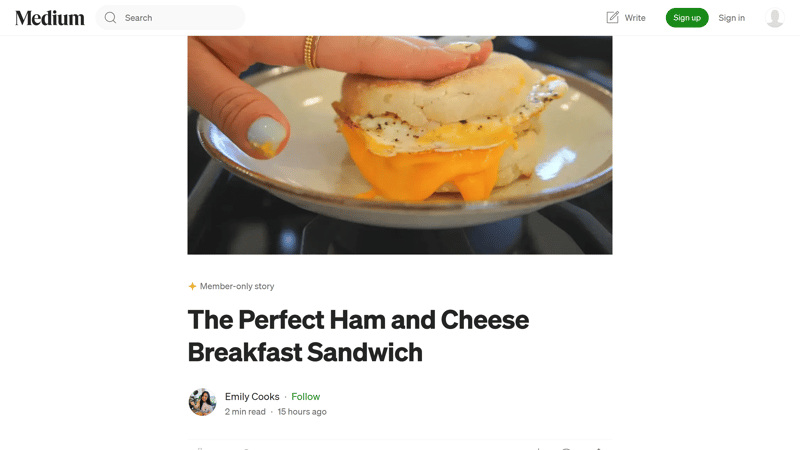This screenshot has height=450, width=800.
Task: Focus the Search input field
Action: (x=170, y=18)
